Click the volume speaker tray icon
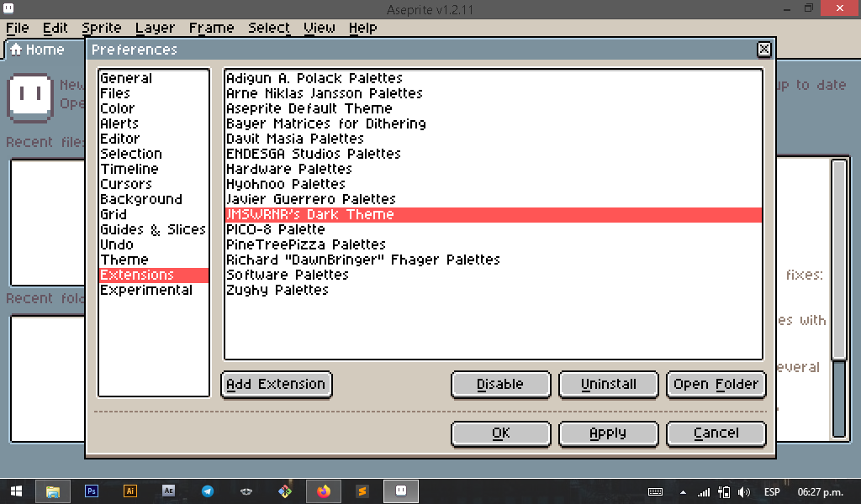Image resolution: width=861 pixels, height=504 pixels. 743,491
